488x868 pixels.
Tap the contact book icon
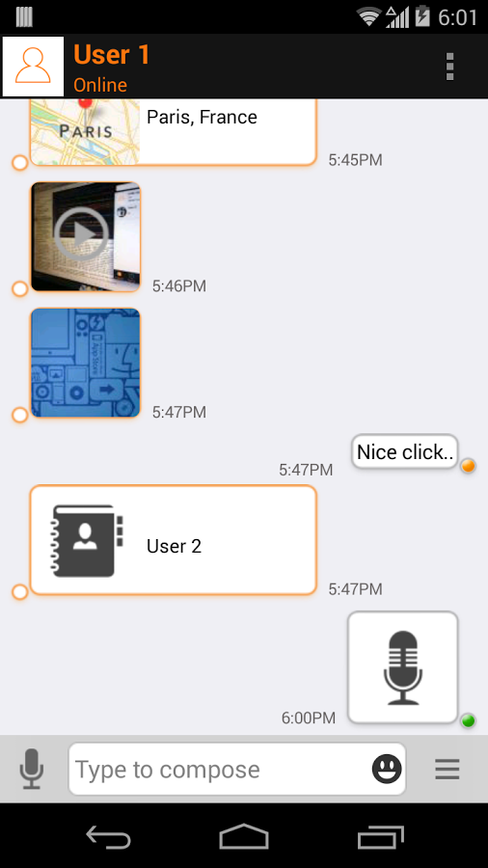(87, 541)
